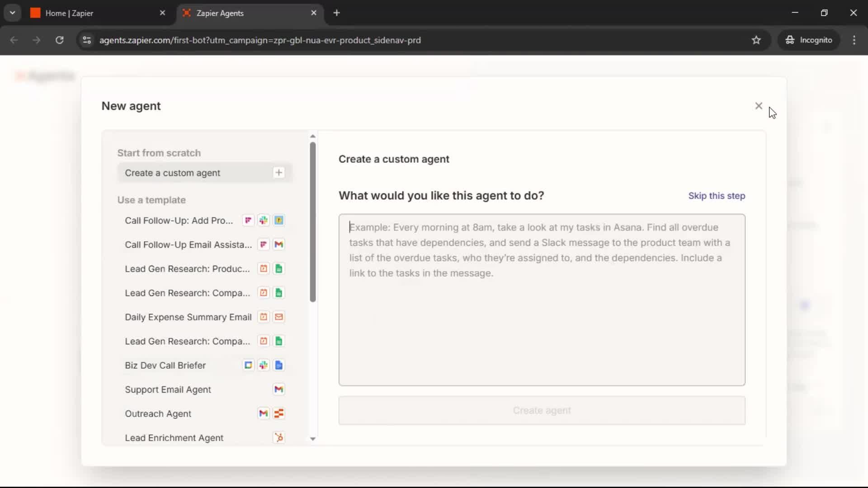
Task: Choose the Outreach Agent template
Action: click(x=205, y=413)
